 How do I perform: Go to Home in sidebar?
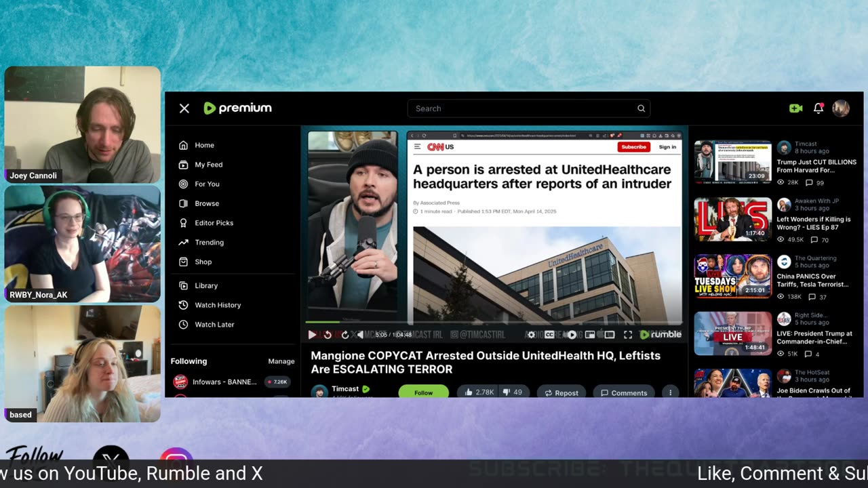coord(197,145)
